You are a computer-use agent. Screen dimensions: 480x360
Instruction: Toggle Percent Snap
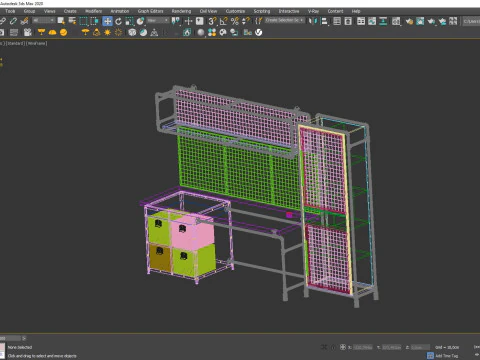(x=235, y=21)
